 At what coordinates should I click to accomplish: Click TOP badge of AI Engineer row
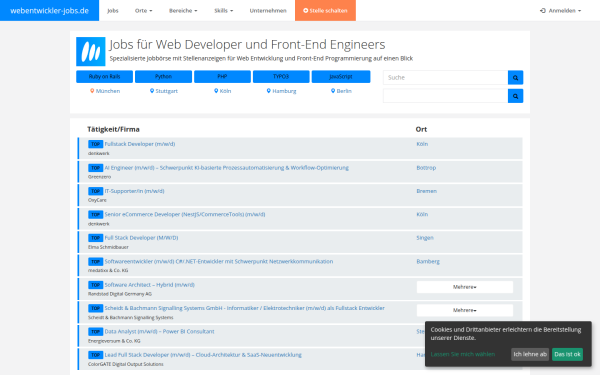coord(95,168)
